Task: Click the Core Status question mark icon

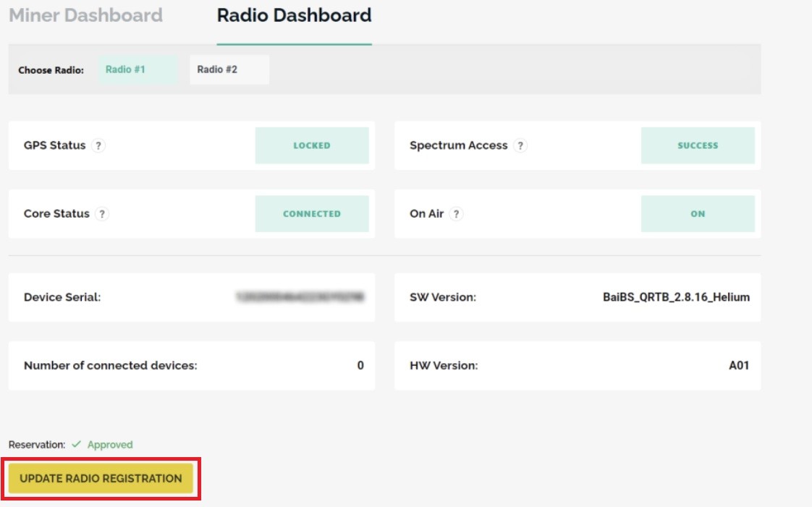Action: 102,214
